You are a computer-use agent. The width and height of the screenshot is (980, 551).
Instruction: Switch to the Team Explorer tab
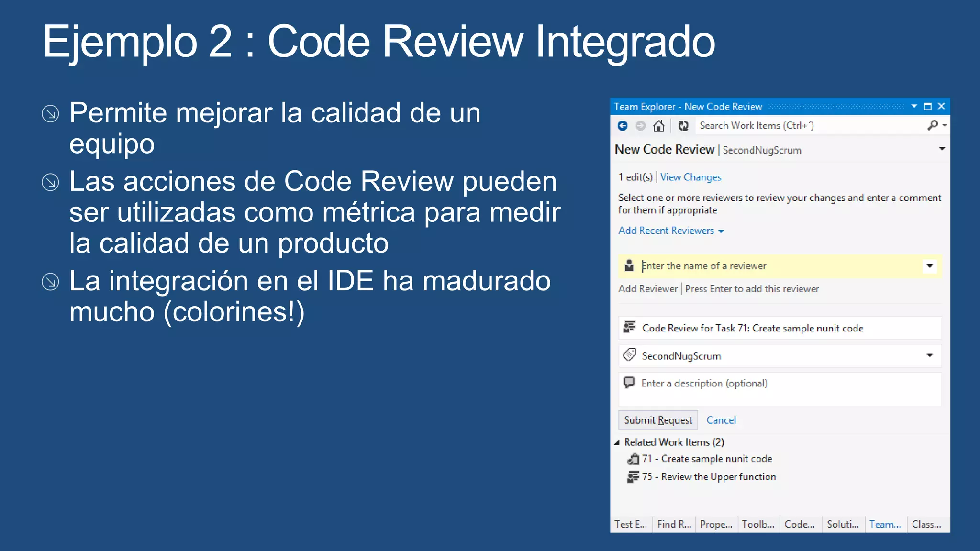click(x=885, y=524)
